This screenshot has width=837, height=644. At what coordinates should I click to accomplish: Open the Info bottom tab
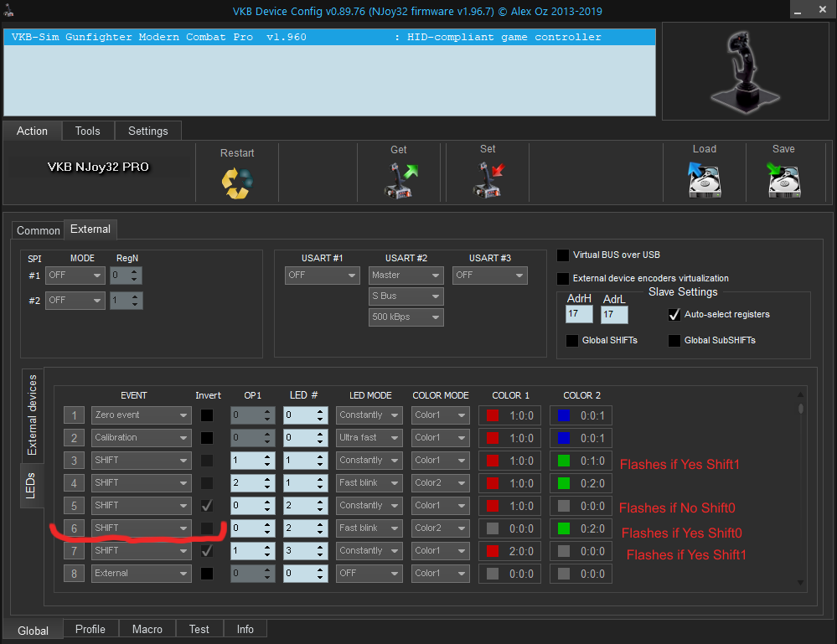(245, 629)
